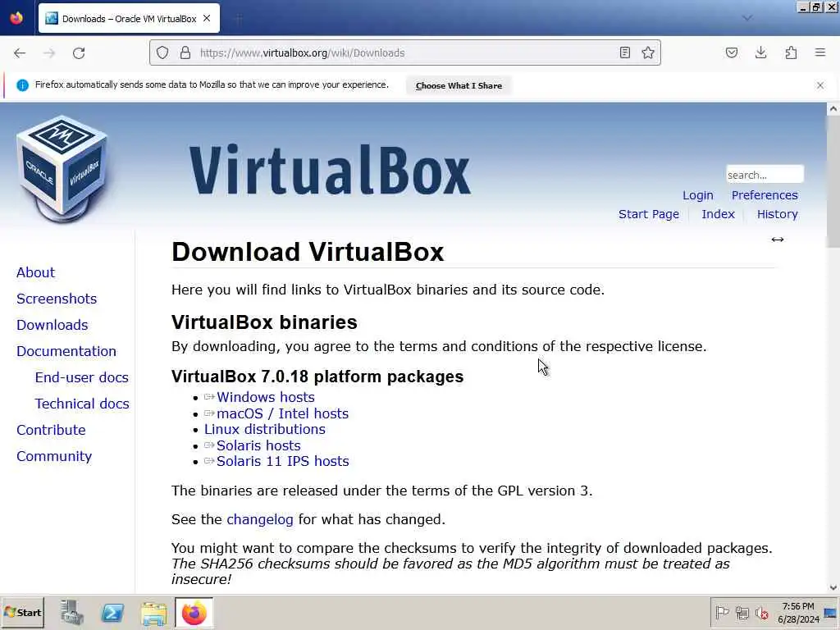Open Documentation in the left sidebar
This screenshot has height=630, width=840.
(x=66, y=351)
